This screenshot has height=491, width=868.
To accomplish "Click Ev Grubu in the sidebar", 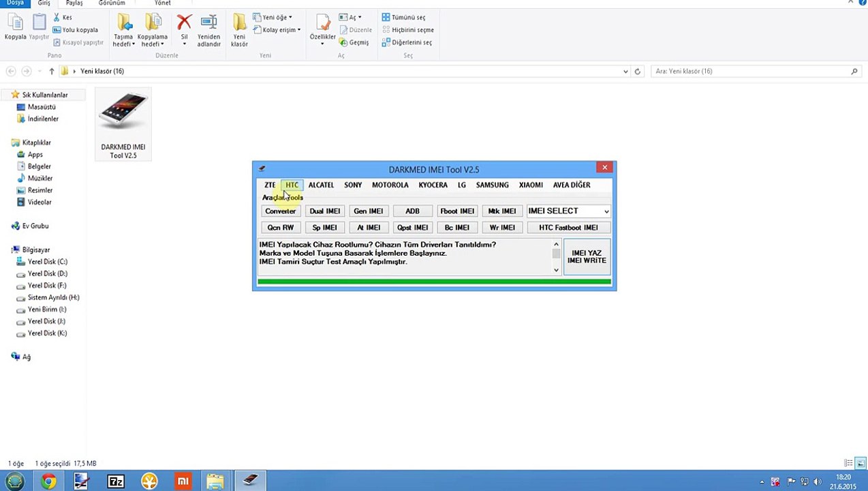I will (x=35, y=226).
